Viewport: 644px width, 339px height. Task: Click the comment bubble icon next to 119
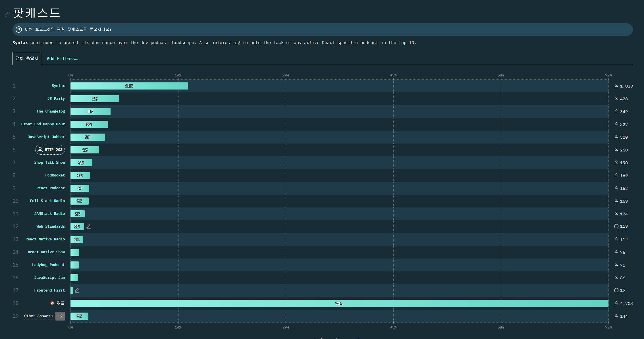(616, 226)
